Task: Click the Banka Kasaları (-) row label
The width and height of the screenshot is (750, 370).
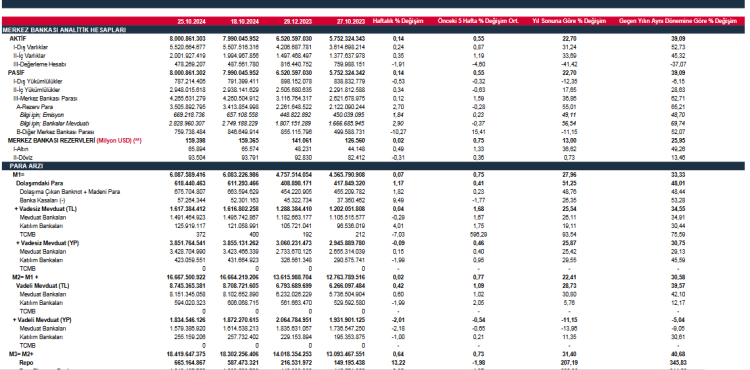Action: (39, 200)
